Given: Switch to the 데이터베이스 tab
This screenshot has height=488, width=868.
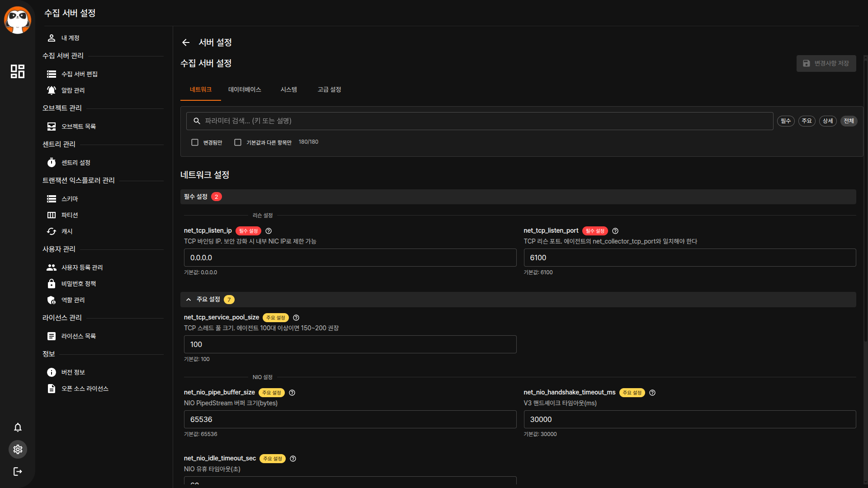Looking at the screenshot, I should tap(245, 89).
